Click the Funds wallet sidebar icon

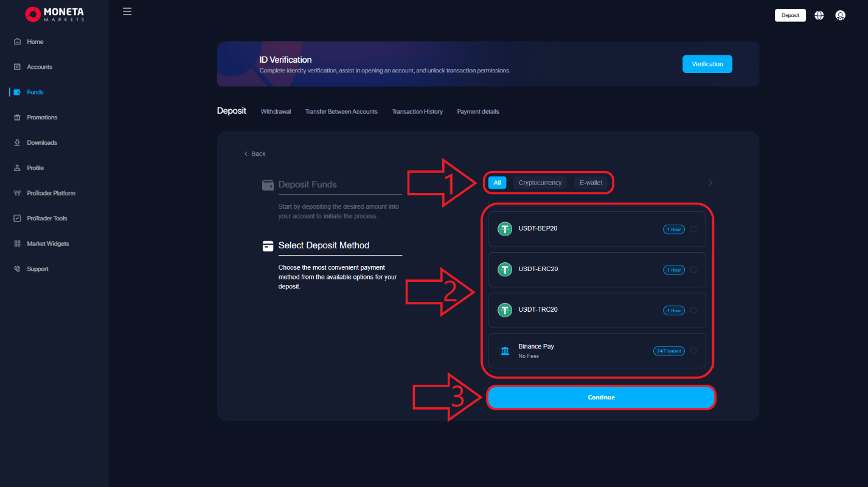tap(17, 92)
